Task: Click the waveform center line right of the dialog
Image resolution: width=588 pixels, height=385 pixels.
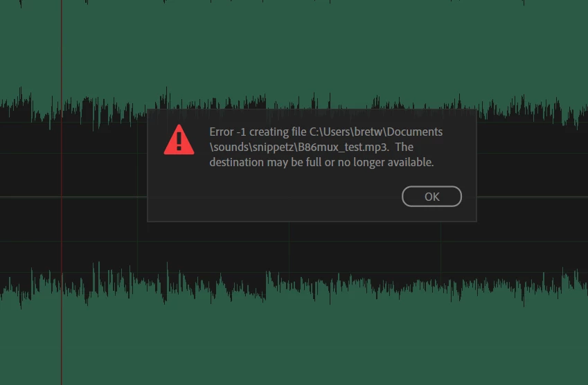Action: [533, 197]
